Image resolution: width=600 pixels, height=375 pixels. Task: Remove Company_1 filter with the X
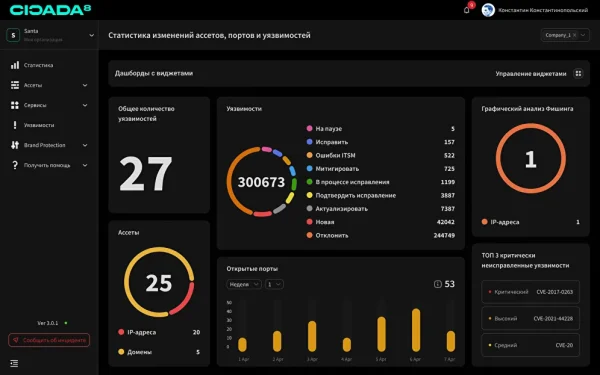tap(574, 35)
